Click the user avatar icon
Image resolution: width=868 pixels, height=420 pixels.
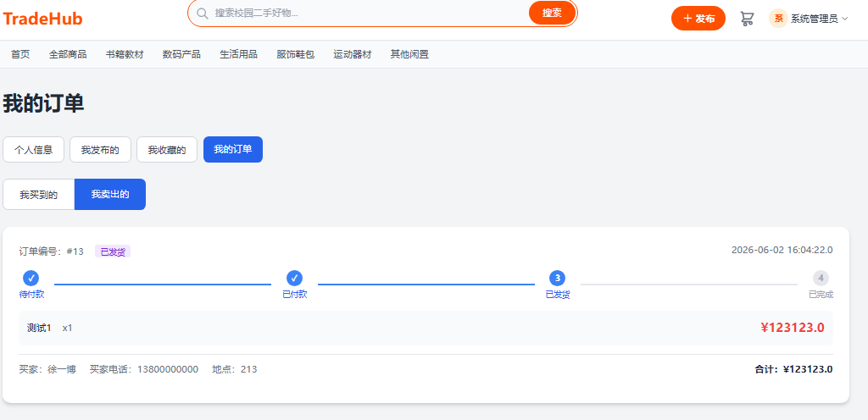click(x=778, y=19)
